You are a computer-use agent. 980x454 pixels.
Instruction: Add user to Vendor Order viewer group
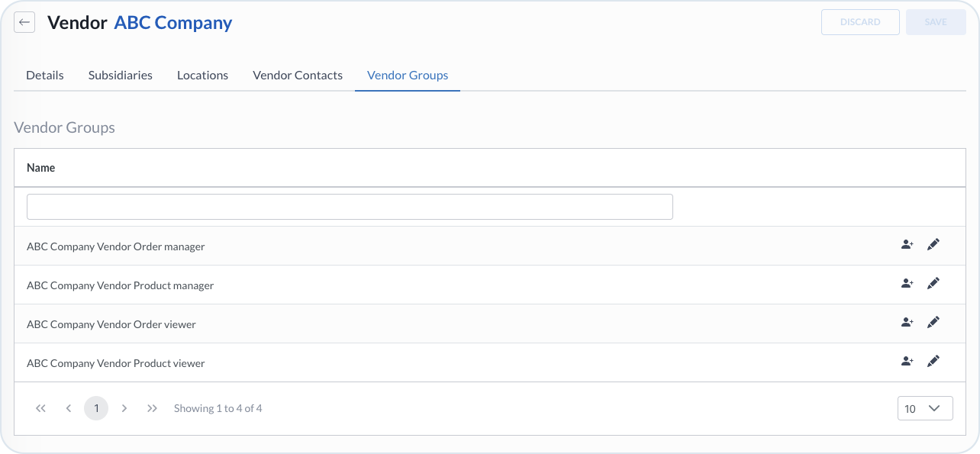point(907,323)
